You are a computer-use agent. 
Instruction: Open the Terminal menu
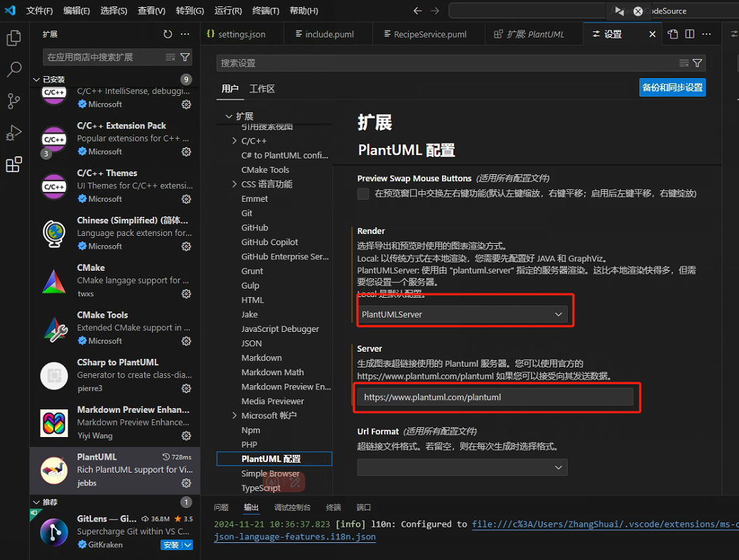(x=265, y=11)
